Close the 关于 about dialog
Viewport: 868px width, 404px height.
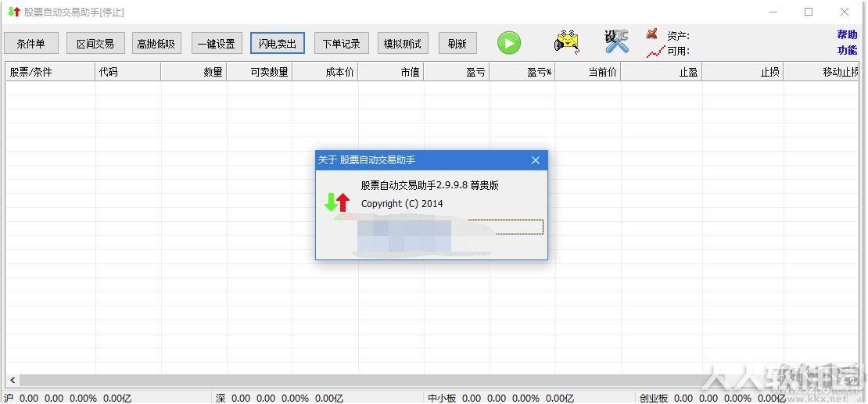pos(536,160)
